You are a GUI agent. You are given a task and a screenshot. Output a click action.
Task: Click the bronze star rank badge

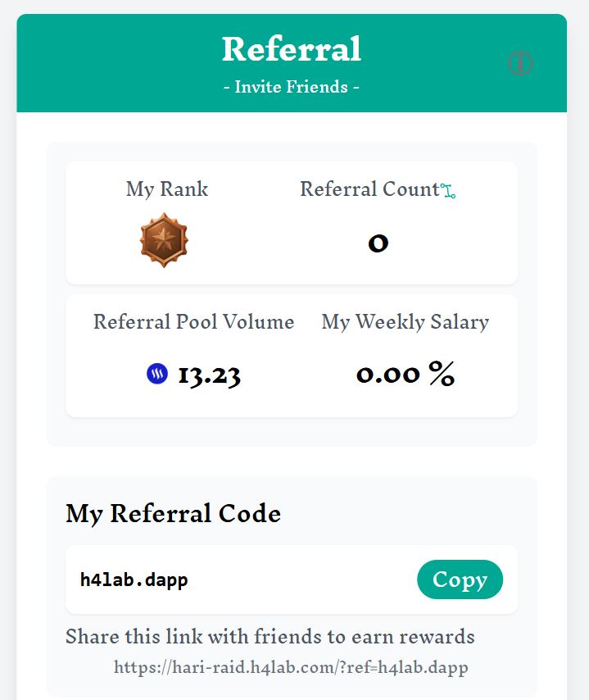pyautogui.click(x=164, y=240)
